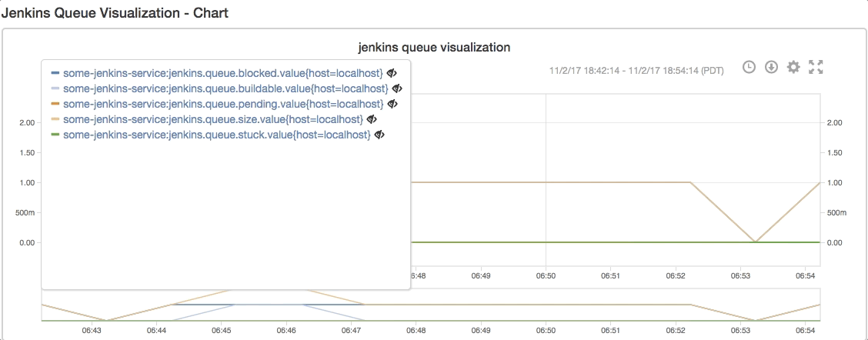Open the jenkins.queue.size.value legend link
This screenshot has height=340, width=868.
click(x=212, y=119)
